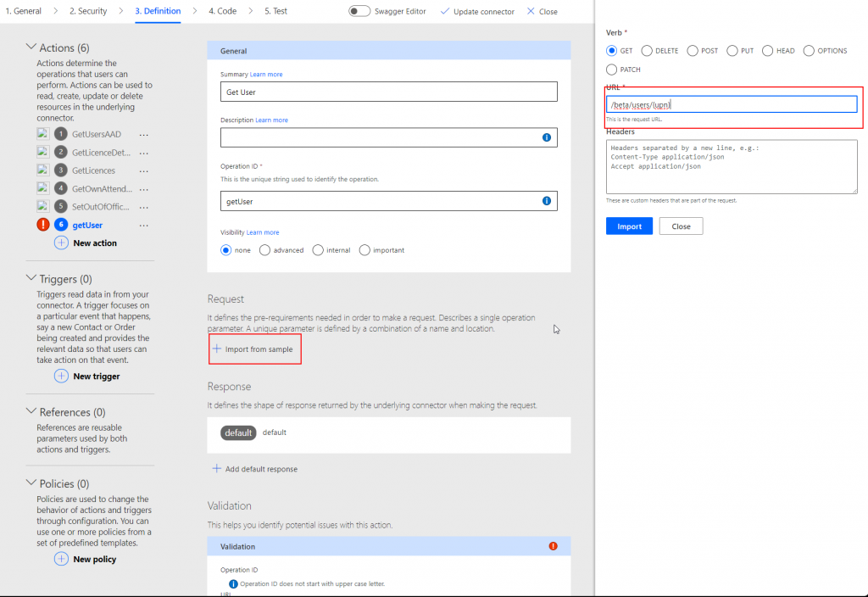Open more options for GetLicences action
The image size is (868, 597).
click(x=144, y=171)
